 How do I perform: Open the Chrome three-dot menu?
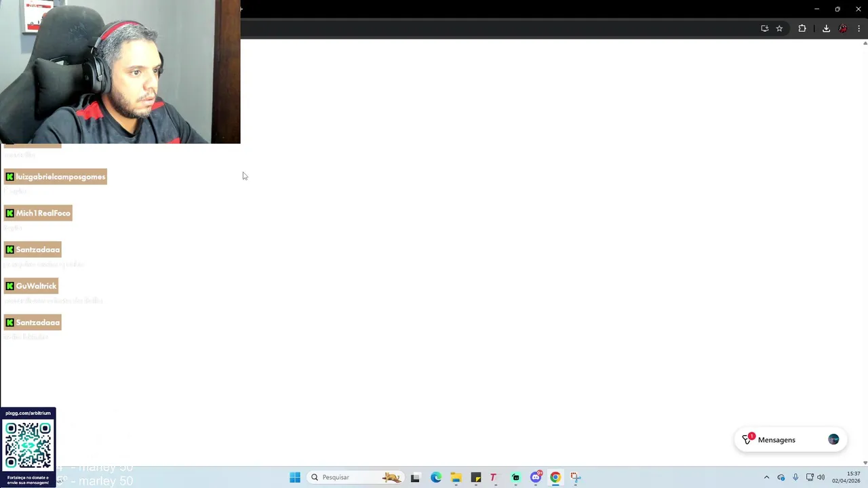point(859,28)
